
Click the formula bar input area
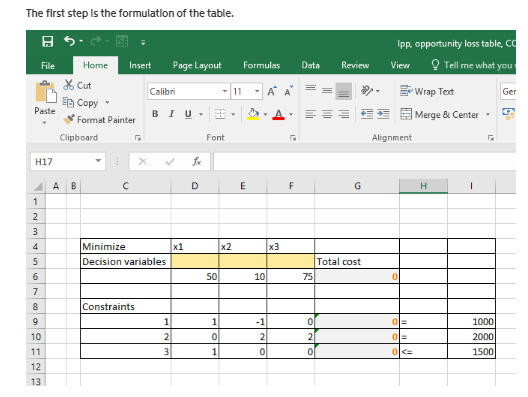click(364, 162)
